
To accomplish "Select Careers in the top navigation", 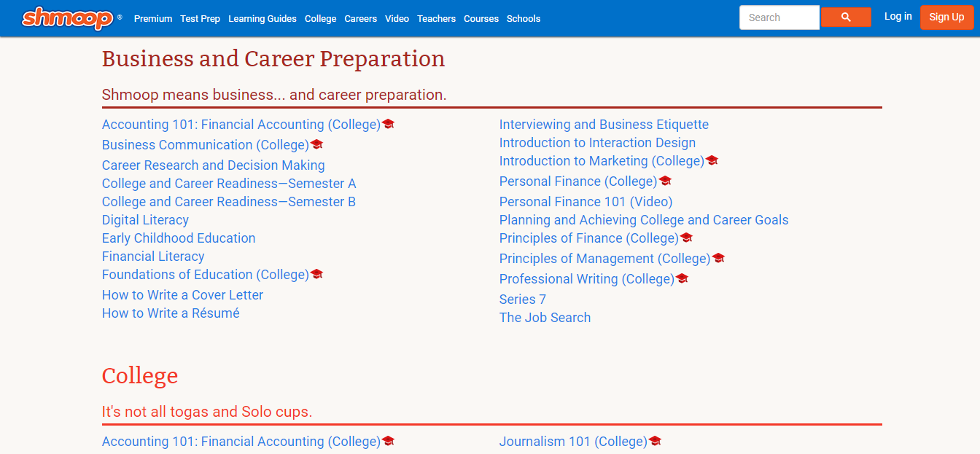I will click(360, 19).
